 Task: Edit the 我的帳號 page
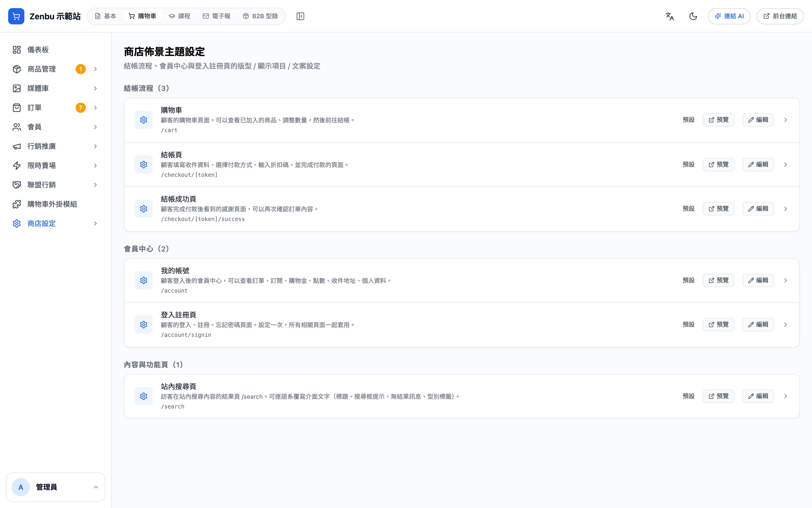click(758, 280)
